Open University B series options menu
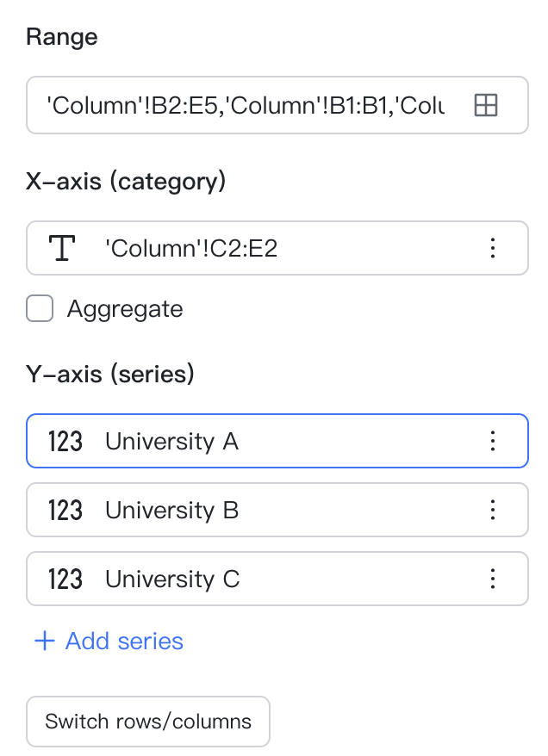The height and width of the screenshot is (756, 548). 493,511
